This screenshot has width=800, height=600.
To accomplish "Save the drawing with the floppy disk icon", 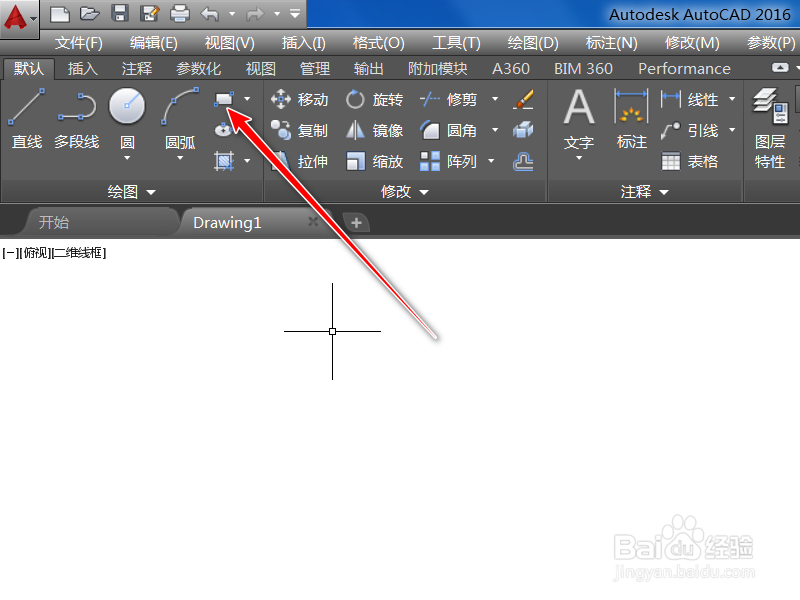I will pyautogui.click(x=120, y=14).
